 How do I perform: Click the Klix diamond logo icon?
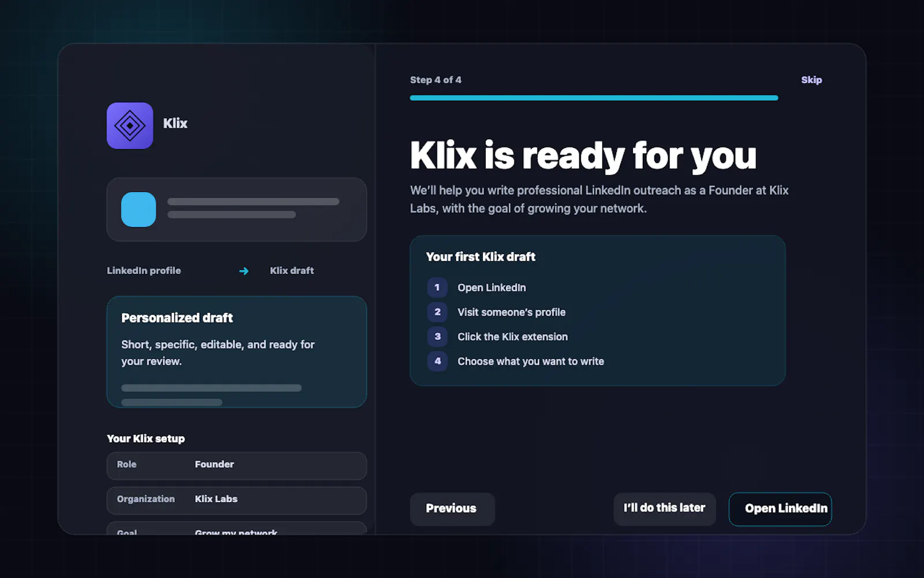click(x=130, y=125)
